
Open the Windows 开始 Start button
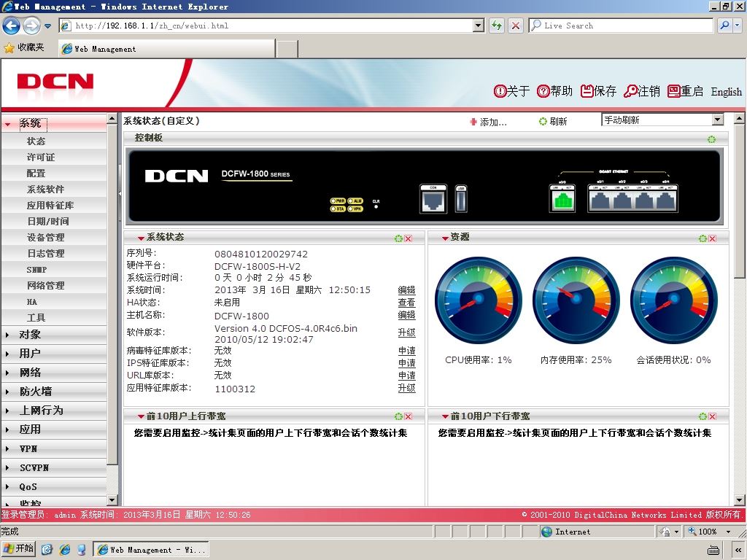(x=19, y=549)
